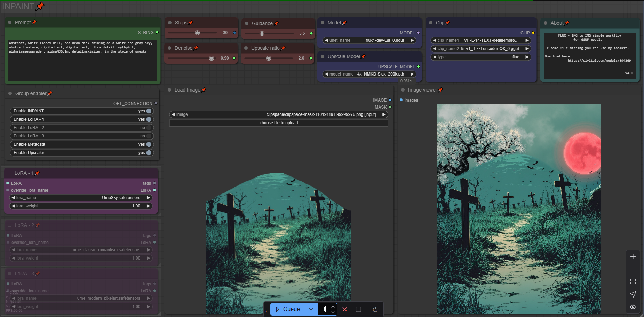Screen dimensions: 644x317
Task: Toggle link visibility with the crossed-eye icon
Action: click(x=633, y=307)
